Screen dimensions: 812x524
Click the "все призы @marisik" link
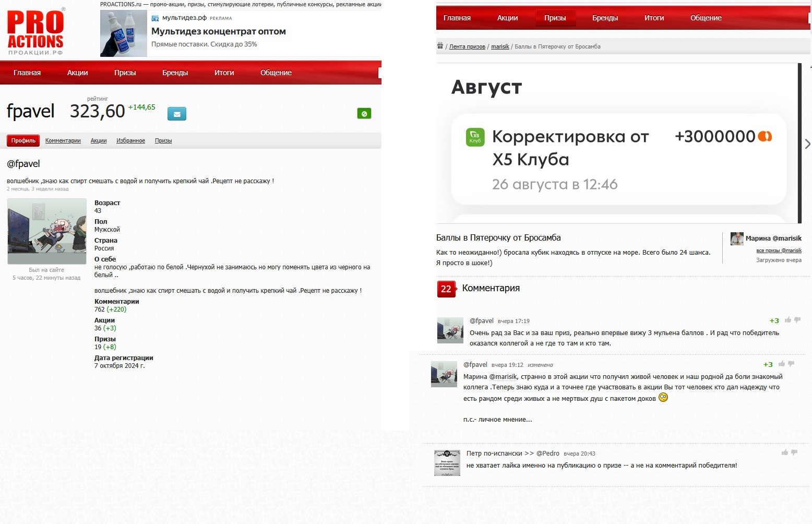pos(779,251)
